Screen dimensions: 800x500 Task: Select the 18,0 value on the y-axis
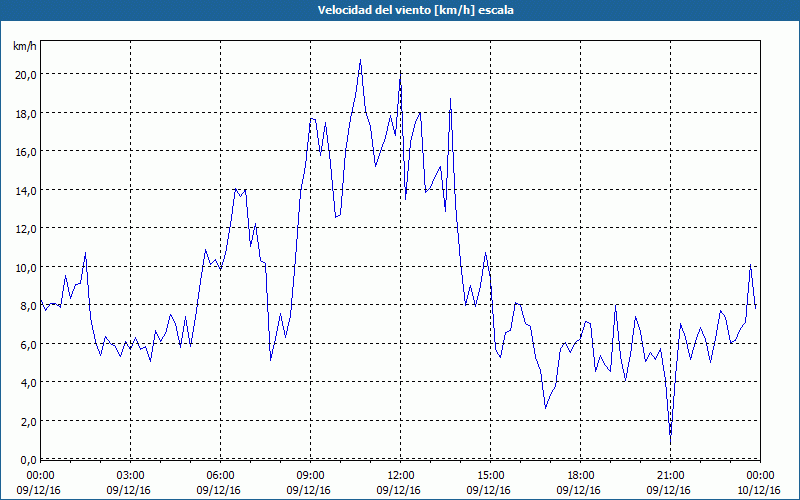pyautogui.click(x=26, y=113)
